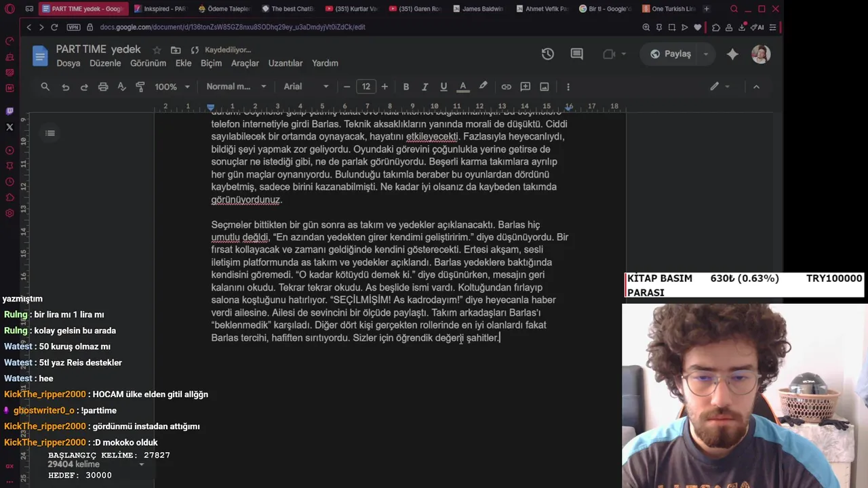
Task: Open version history clock icon
Action: tap(547, 54)
